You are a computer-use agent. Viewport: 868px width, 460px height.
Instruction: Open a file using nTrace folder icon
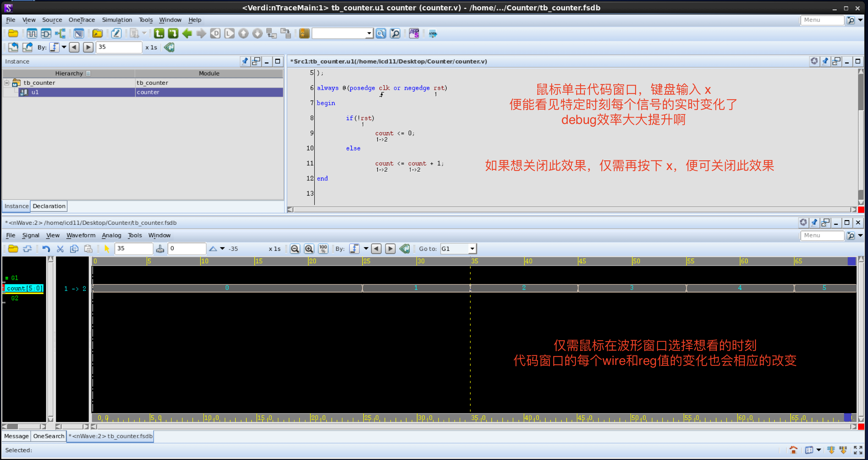(13, 33)
